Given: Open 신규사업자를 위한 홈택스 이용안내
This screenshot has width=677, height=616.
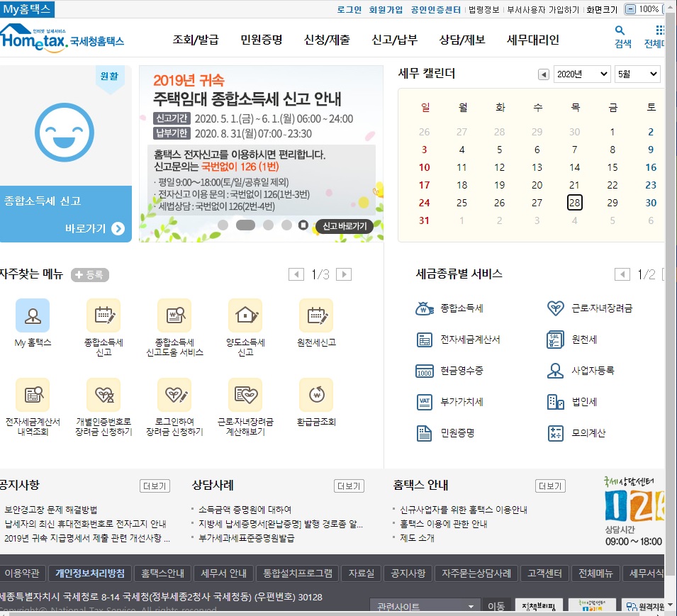Looking at the screenshot, I should click(x=464, y=510).
